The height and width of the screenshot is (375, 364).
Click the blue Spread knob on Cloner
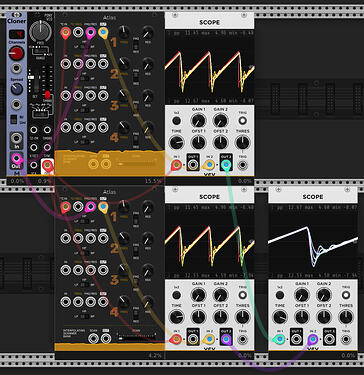point(16,89)
